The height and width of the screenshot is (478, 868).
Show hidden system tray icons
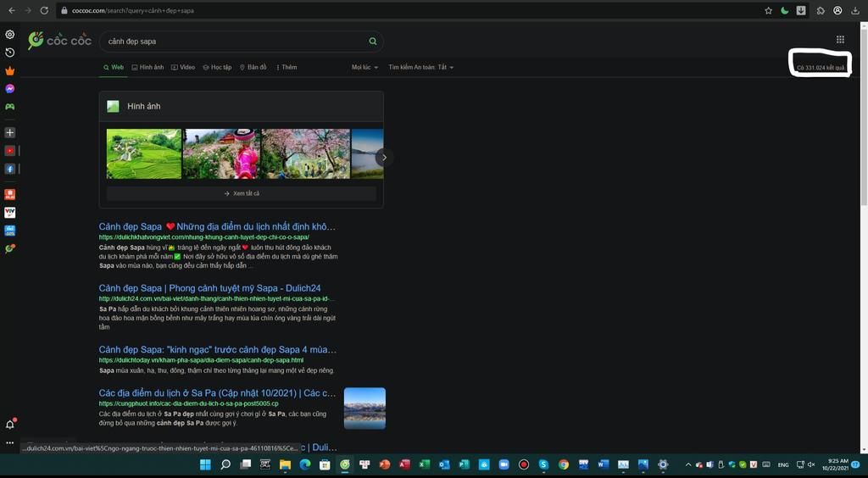[688, 464]
